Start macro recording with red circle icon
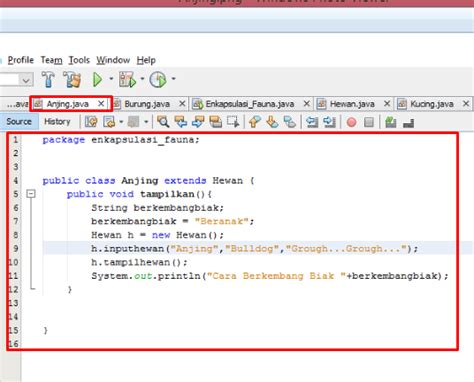Viewport: 474px width, 382px height. pyautogui.click(x=351, y=122)
